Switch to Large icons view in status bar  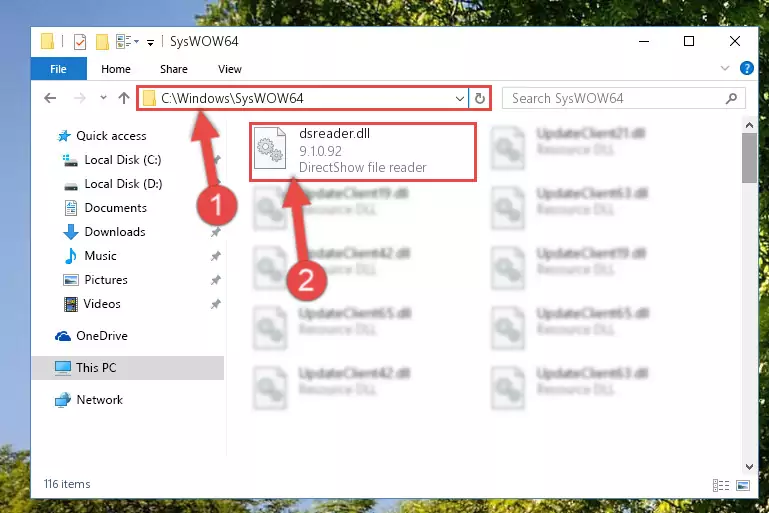(x=743, y=485)
